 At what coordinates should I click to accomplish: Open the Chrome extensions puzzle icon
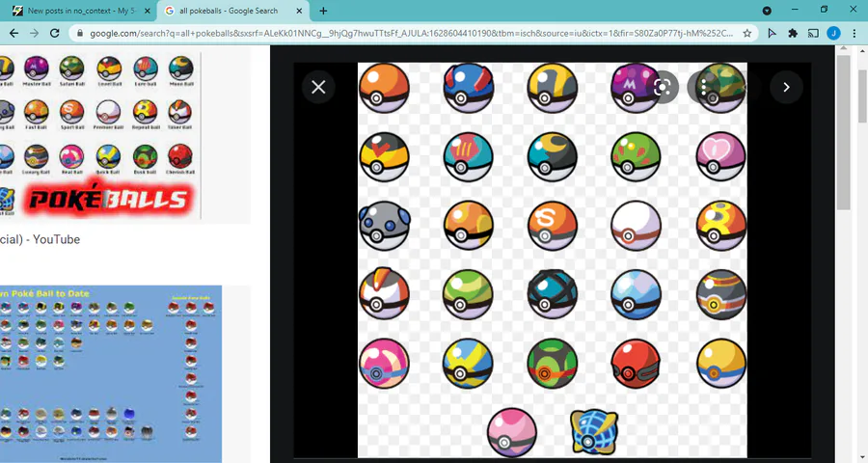[793, 33]
